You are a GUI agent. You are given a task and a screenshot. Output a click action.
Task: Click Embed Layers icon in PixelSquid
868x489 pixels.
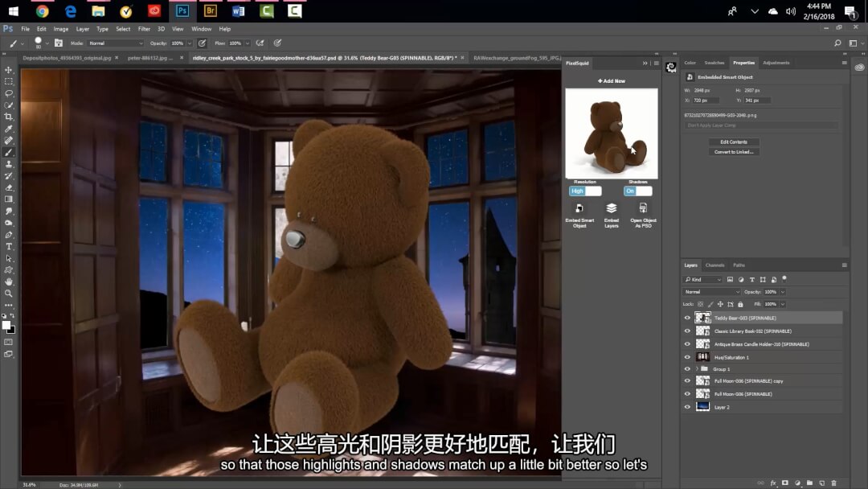(x=611, y=208)
